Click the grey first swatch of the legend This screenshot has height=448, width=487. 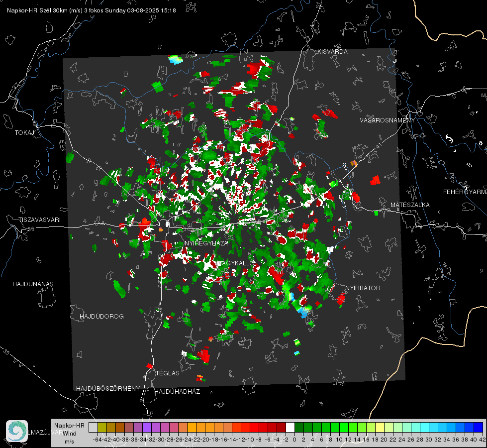point(93,427)
